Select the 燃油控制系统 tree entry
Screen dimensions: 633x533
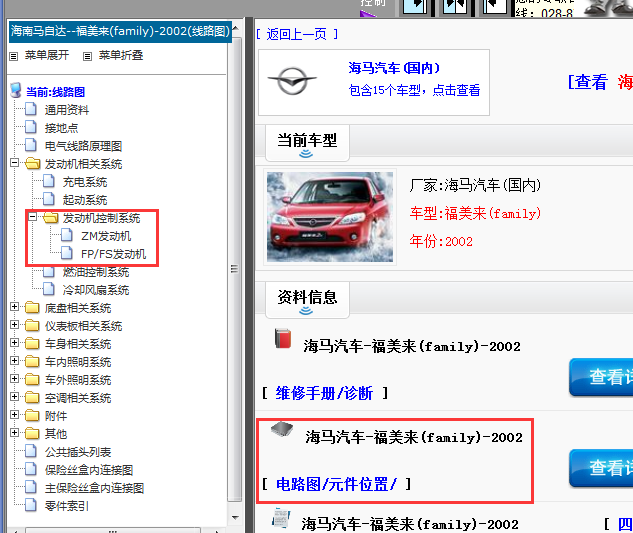pos(96,272)
